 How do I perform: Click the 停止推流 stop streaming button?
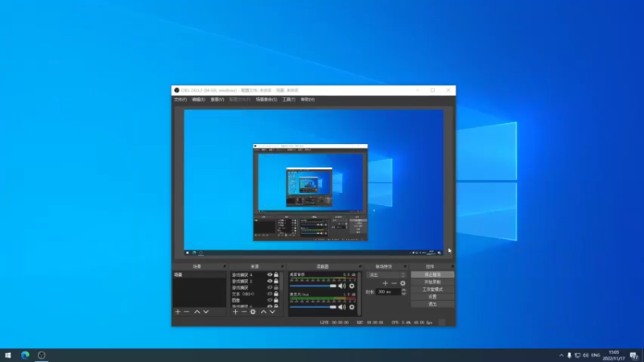(432, 274)
